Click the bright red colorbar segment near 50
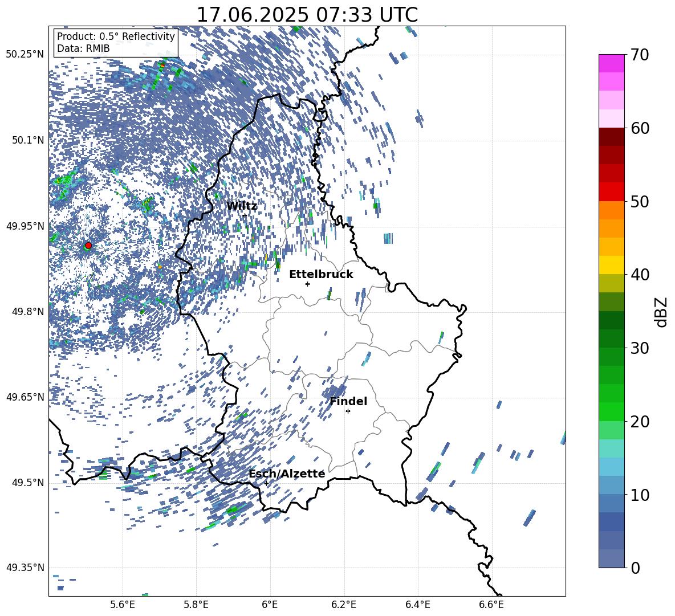The image size is (675, 616). tap(611, 191)
